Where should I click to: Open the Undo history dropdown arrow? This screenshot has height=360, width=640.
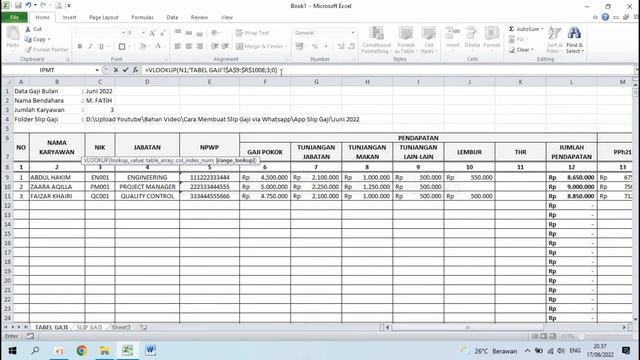[x=35, y=6]
